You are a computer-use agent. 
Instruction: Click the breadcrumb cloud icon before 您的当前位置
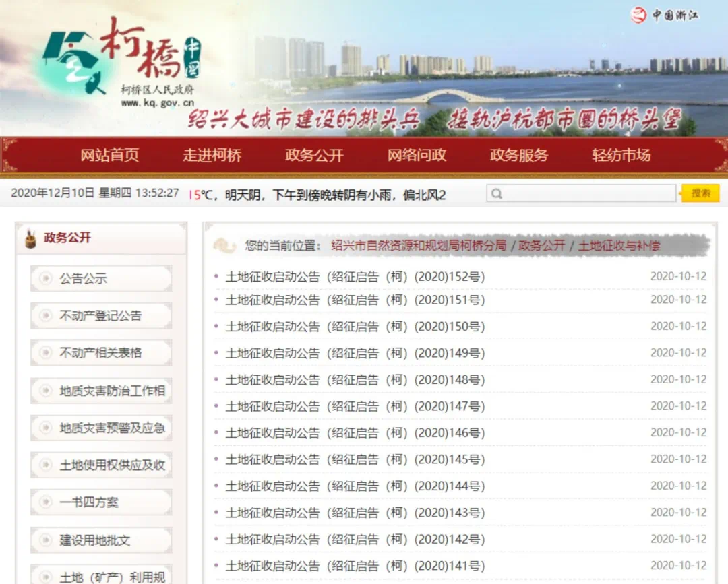pos(224,246)
